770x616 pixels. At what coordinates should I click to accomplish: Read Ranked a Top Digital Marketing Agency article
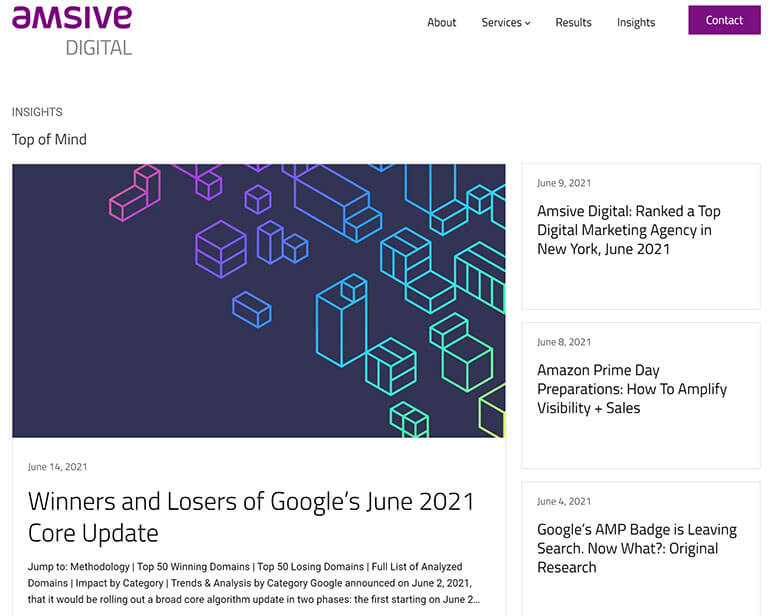(x=628, y=230)
